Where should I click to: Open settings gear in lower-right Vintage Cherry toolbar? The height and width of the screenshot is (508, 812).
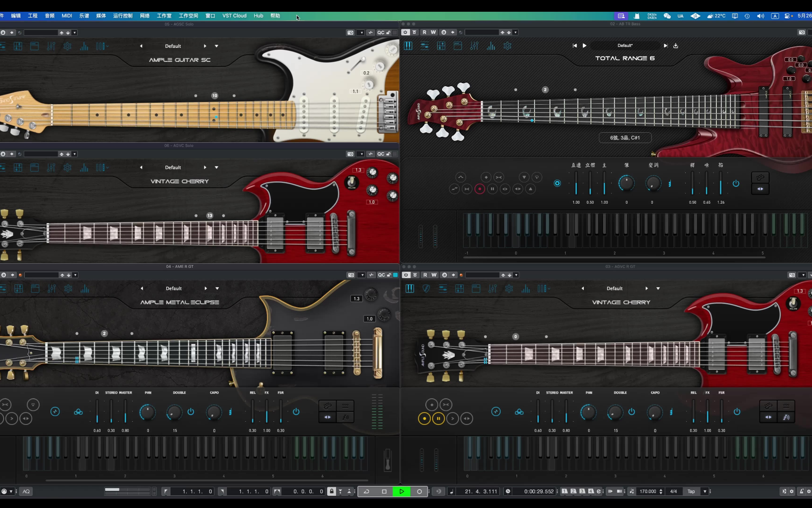click(x=509, y=289)
